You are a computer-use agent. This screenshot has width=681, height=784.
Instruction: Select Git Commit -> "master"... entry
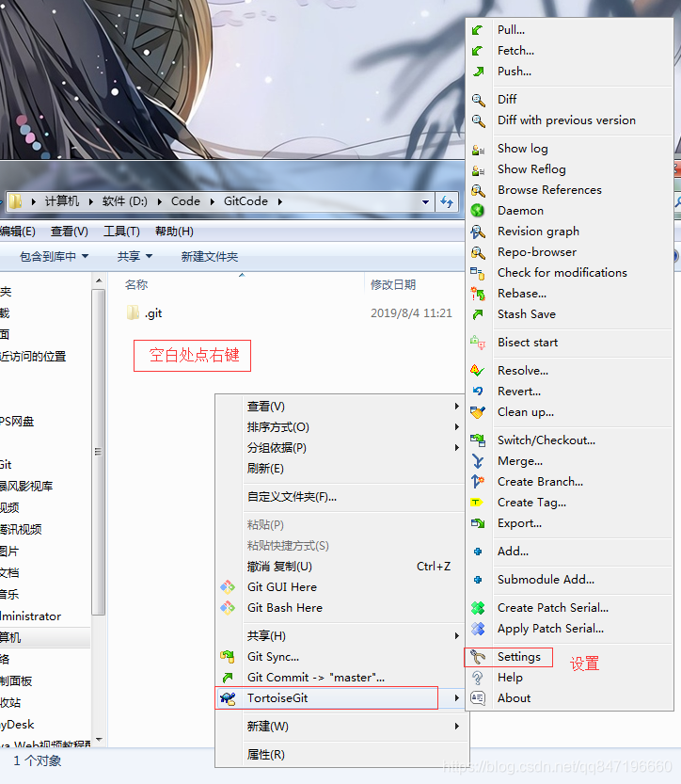[x=316, y=678]
